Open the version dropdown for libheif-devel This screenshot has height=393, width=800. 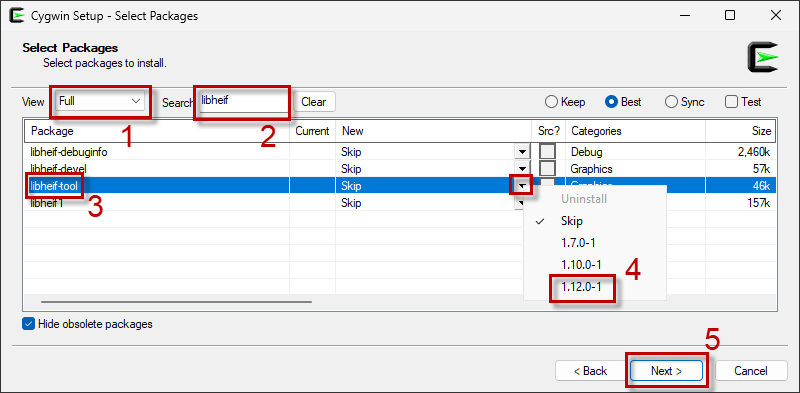tap(521, 169)
